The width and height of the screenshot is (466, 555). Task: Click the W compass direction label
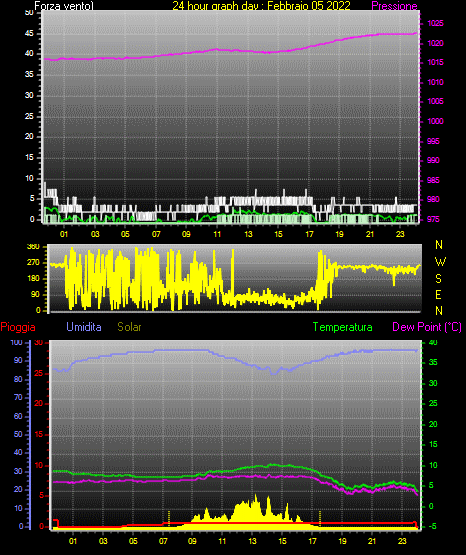click(x=440, y=262)
